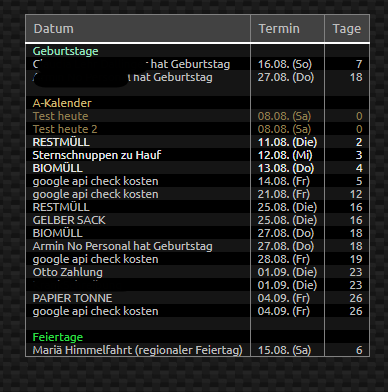
Task: Open the 'Test heute' entry without number
Action: pos(61,116)
